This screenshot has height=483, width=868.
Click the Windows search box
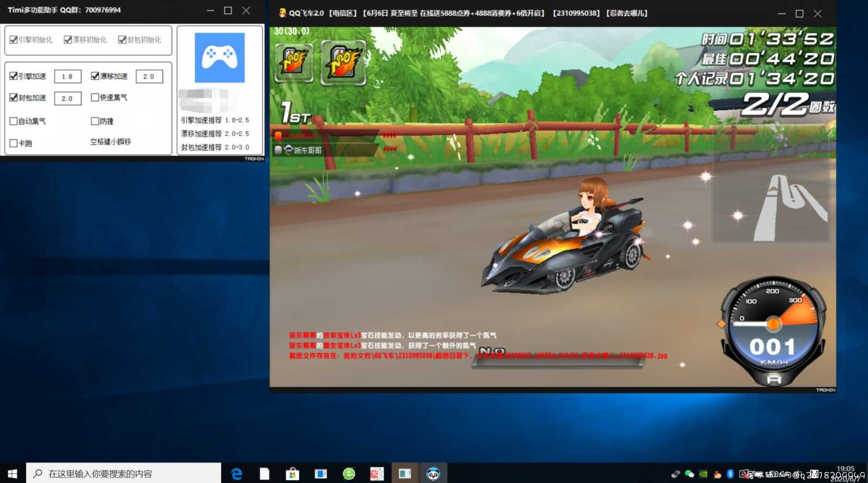click(124, 474)
